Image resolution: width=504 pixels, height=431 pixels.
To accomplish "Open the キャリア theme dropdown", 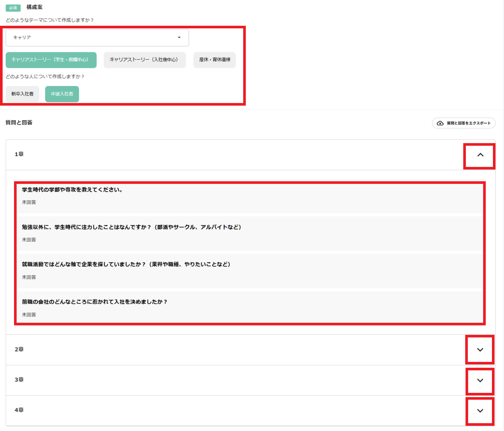I will [97, 37].
